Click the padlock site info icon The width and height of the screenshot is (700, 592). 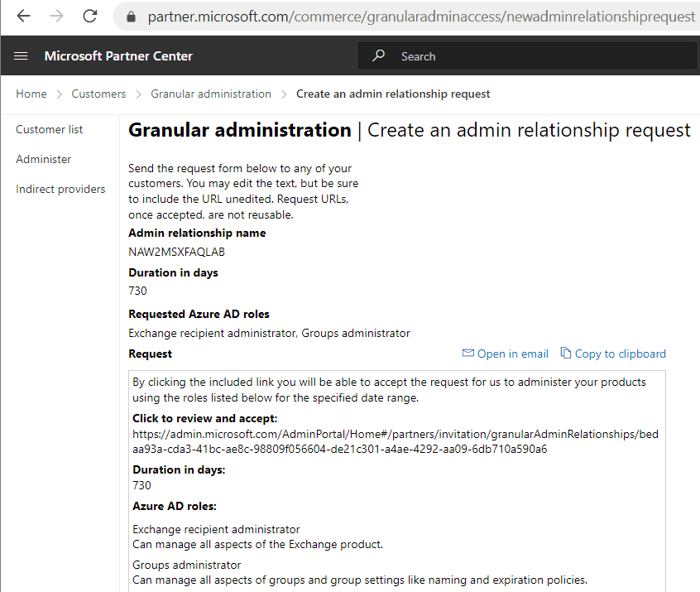[131, 17]
